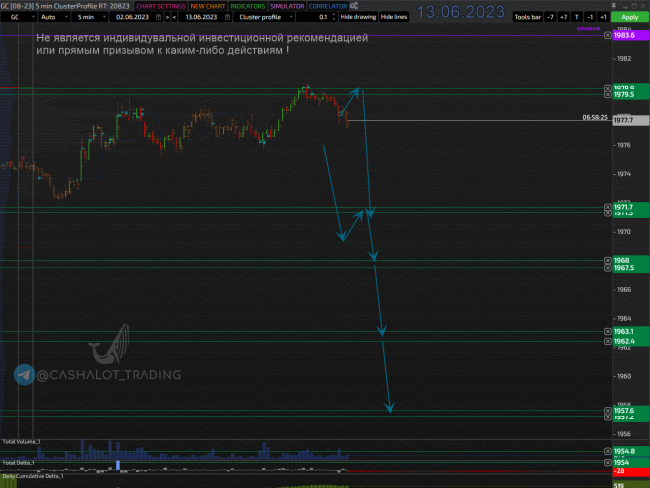
Task: Open the INDICATORS menu
Action: [x=247, y=6]
